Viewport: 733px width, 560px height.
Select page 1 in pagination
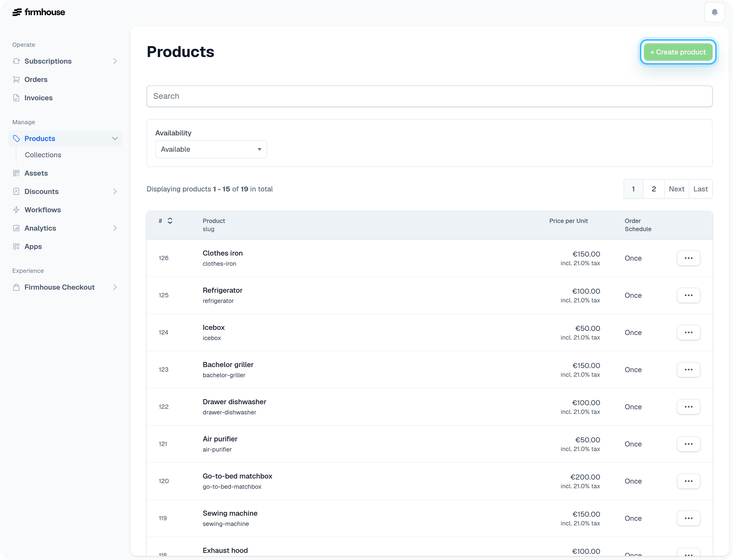coord(633,189)
